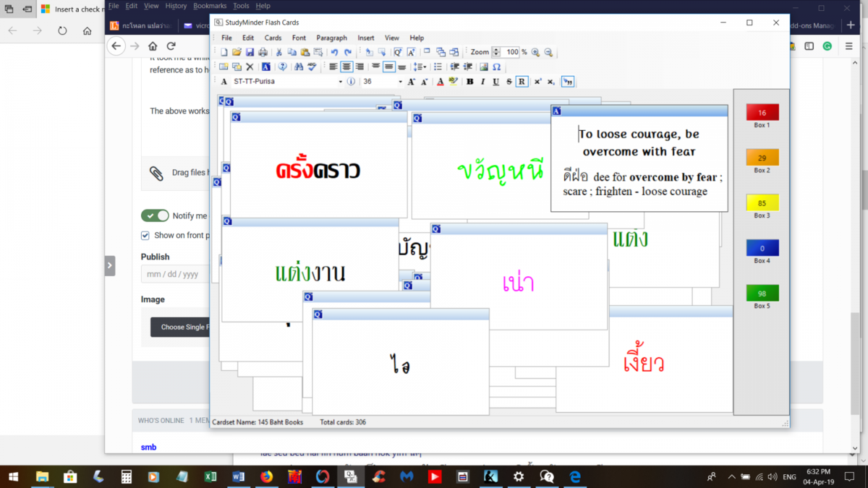Screen dimensions: 868x488
Task: Open the font size 36 dropdown
Action: [400, 82]
